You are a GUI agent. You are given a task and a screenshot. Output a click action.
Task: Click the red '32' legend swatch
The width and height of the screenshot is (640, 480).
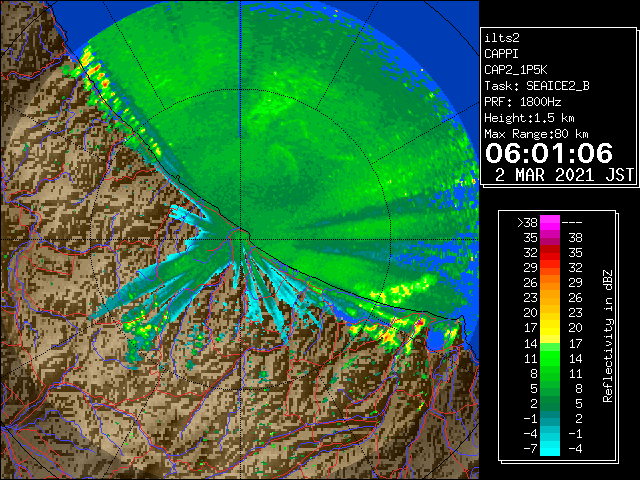click(x=550, y=253)
